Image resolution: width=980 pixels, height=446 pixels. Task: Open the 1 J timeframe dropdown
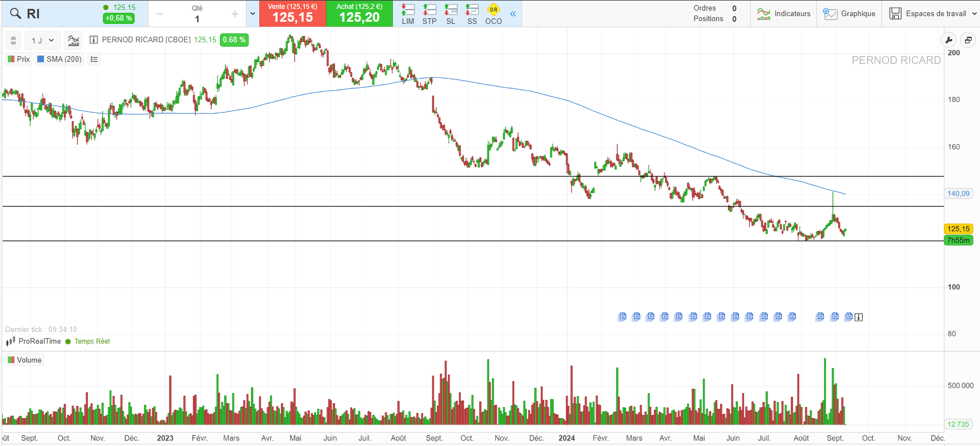[42, 40]
